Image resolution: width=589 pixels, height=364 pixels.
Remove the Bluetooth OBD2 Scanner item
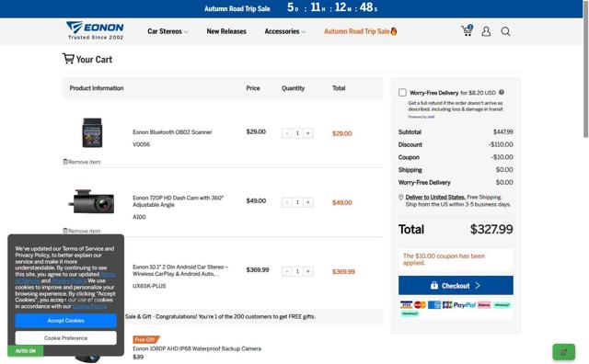click(82, 162)
